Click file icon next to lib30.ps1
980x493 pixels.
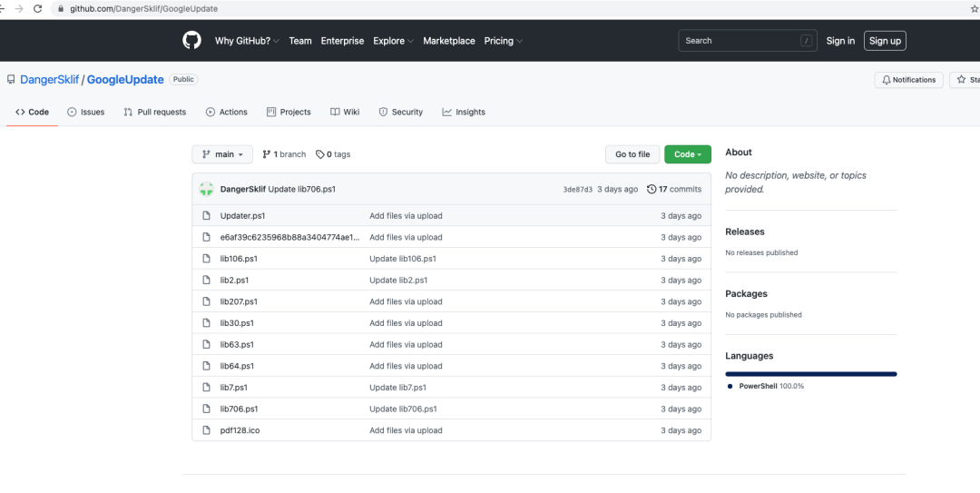206,323
